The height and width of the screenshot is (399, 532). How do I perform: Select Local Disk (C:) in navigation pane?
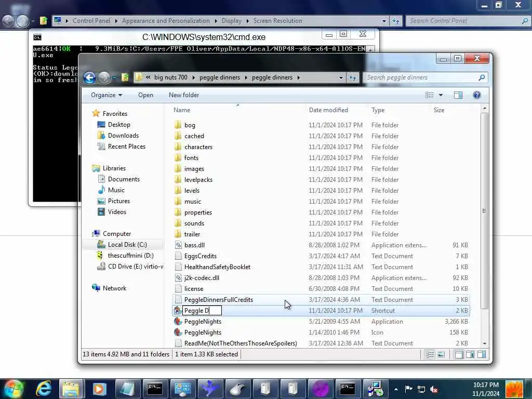click(127, 245)
